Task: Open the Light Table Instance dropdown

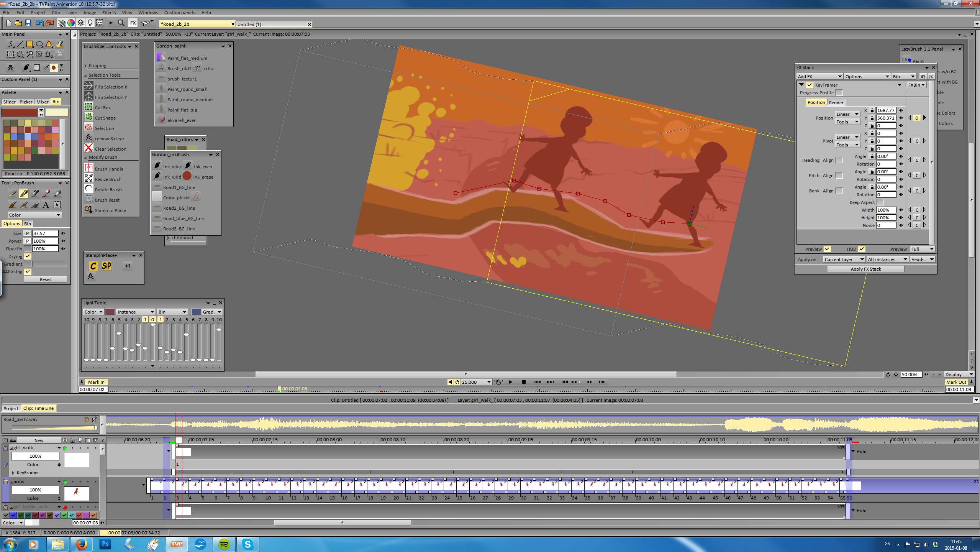Action: (x=135, y=312)
